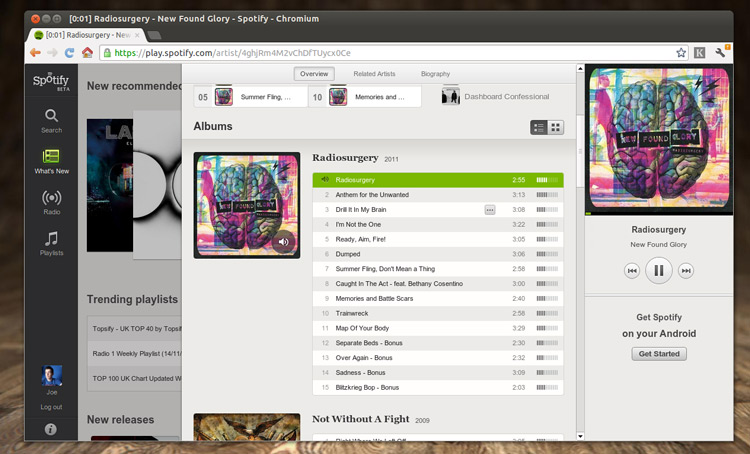Play the track Dumped

pos(438,254)
